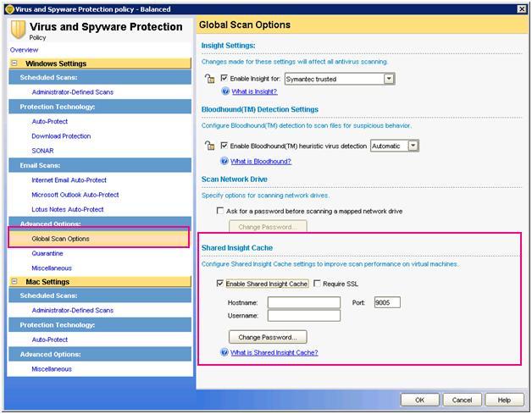Toggle the Enable Insight for checkbox

tap(224, 78)
